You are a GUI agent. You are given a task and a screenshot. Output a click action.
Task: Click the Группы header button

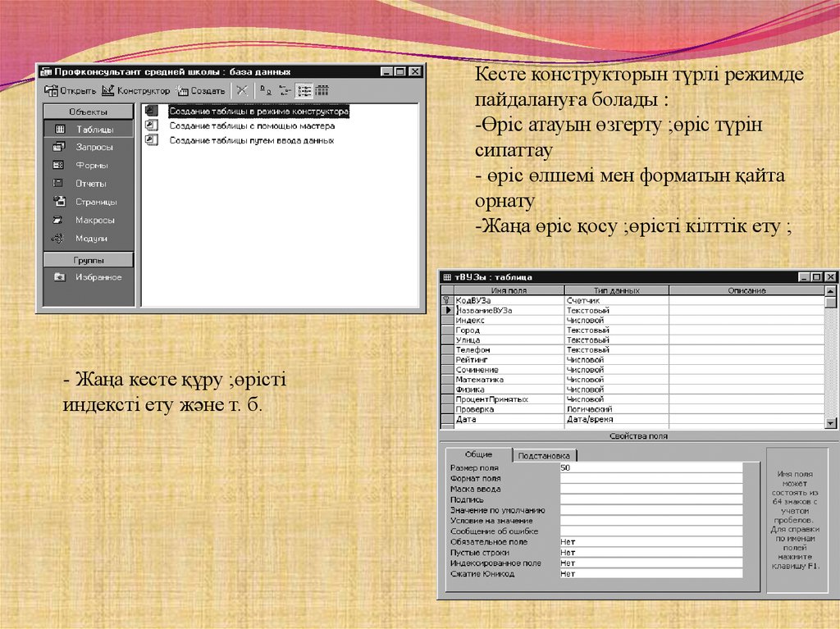coord(89,260)
